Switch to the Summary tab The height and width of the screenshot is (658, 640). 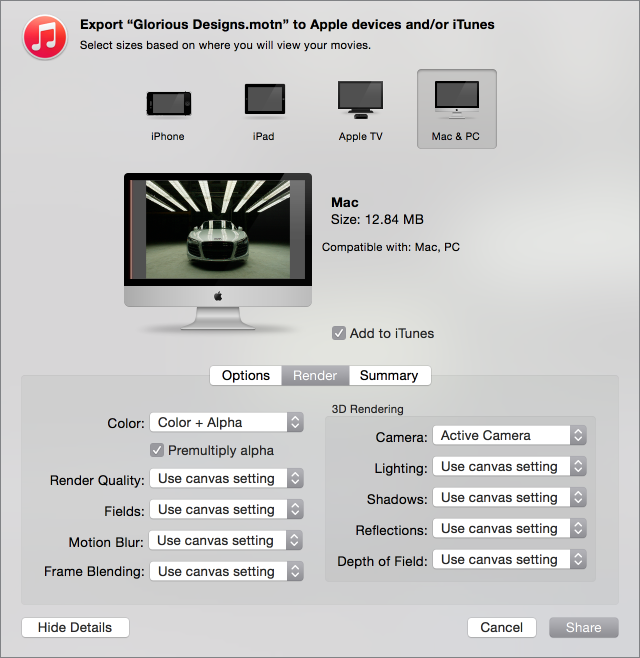(x=389, y=375)
